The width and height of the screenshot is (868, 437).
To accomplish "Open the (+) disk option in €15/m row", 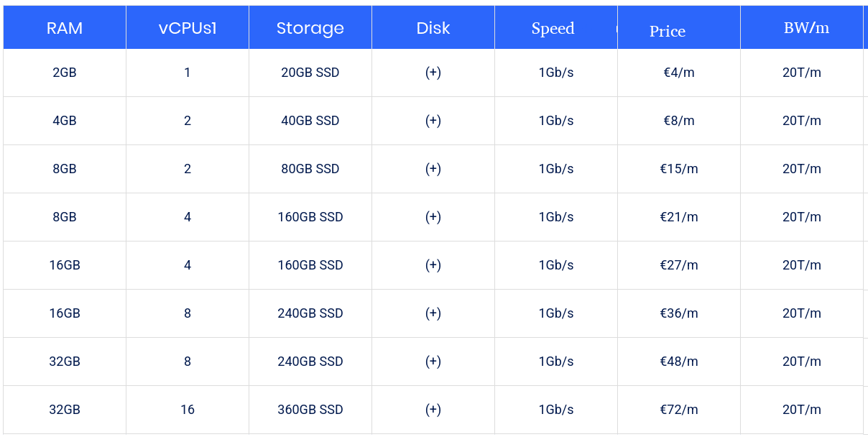I will (x=433, y=169).
